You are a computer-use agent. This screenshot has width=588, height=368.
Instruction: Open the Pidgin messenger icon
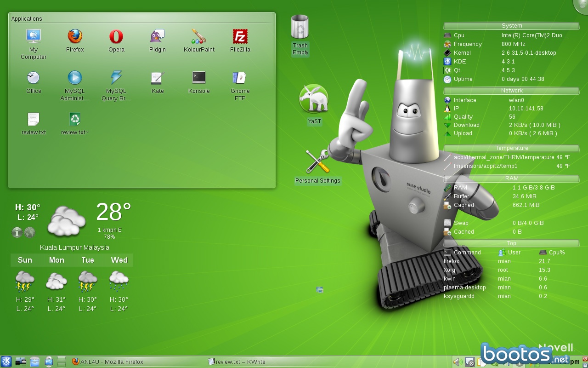coord(158,37)
